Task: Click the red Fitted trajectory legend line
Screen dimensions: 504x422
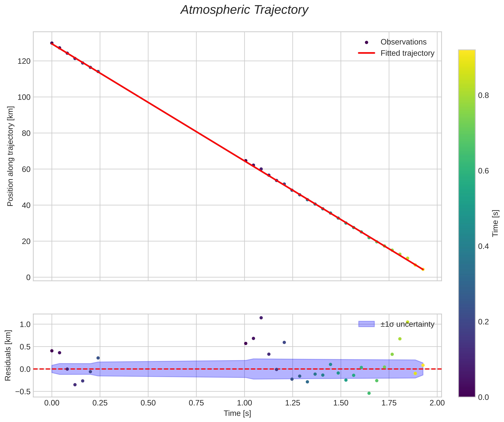Action: coord(366,53)
